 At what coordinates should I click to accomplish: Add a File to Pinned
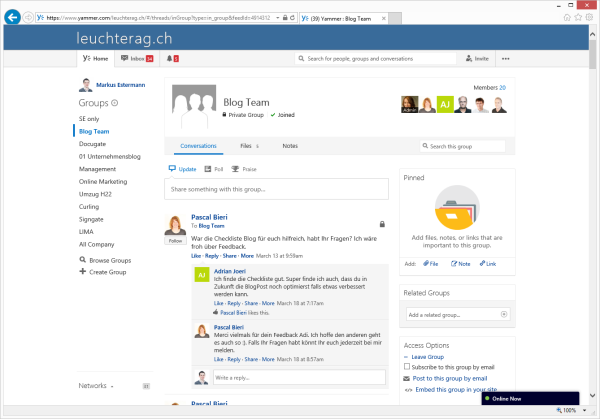[430, 264]
